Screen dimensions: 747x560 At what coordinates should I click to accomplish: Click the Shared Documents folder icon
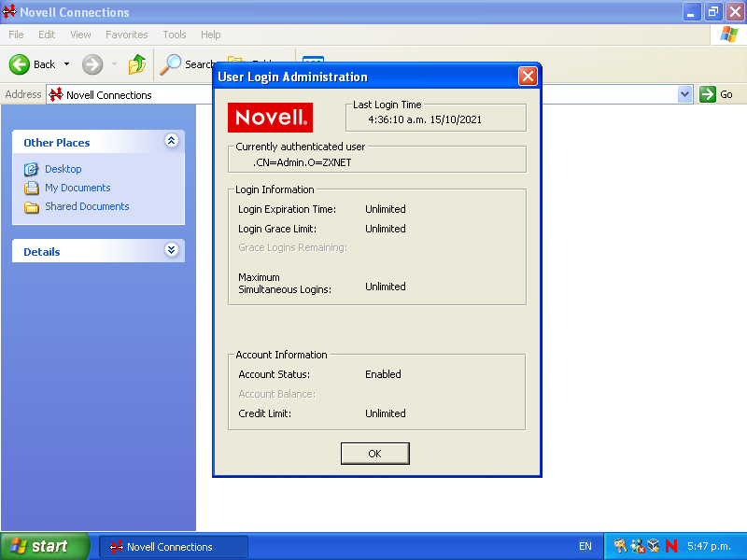coord(32,207)
